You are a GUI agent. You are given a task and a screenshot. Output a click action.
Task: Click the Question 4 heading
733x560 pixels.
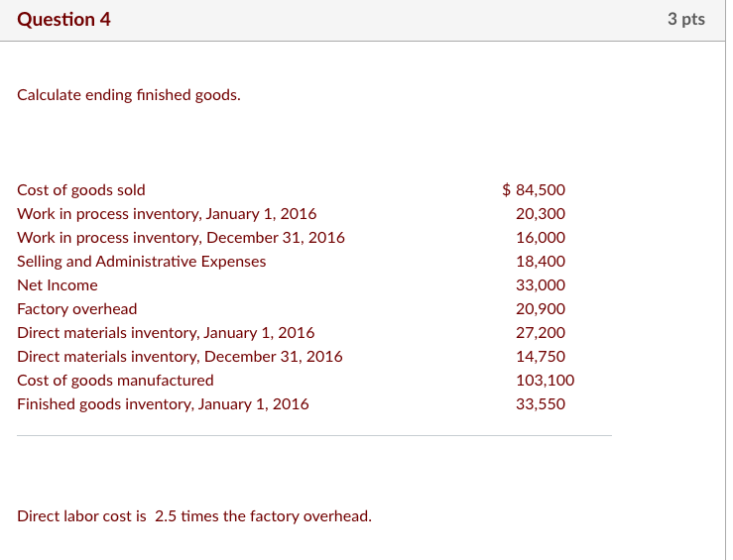63,19
